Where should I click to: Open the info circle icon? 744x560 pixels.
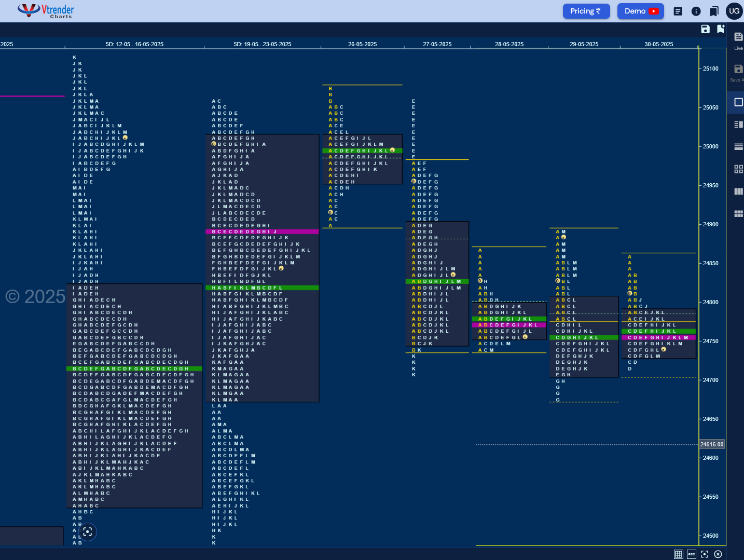coord(696,11)
